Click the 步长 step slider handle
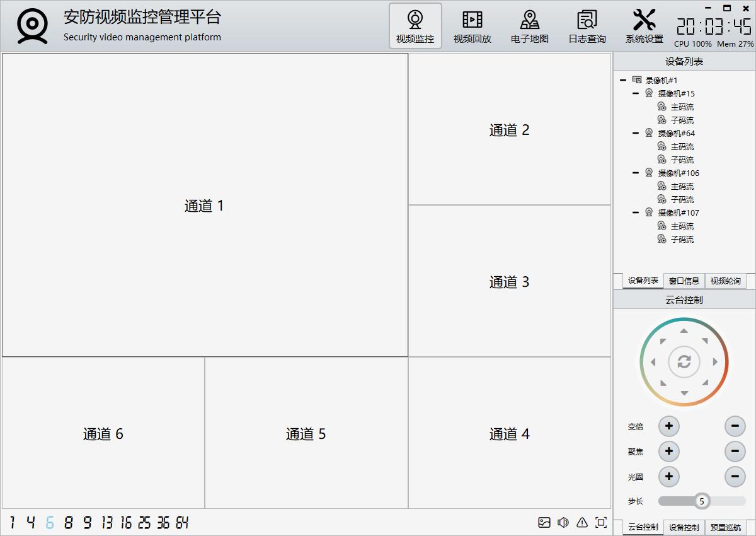The image size is (756, 536). [x=701, y=501]
